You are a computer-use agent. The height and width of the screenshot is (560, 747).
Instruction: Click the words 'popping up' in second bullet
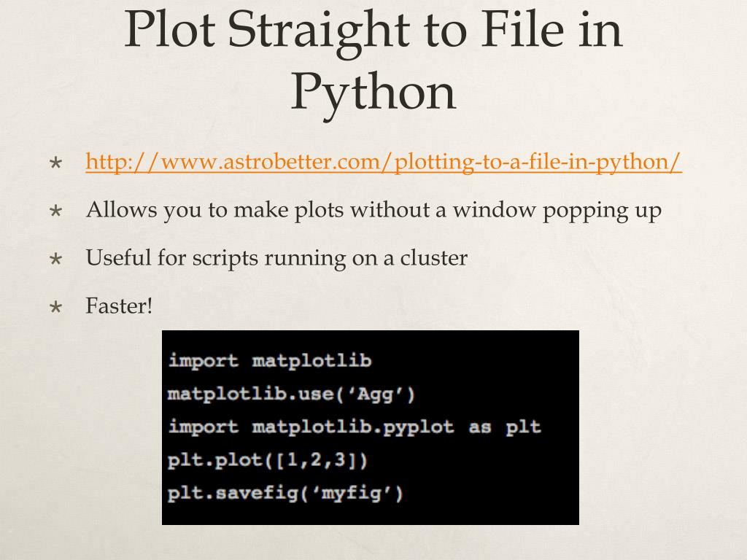[602, 211]
